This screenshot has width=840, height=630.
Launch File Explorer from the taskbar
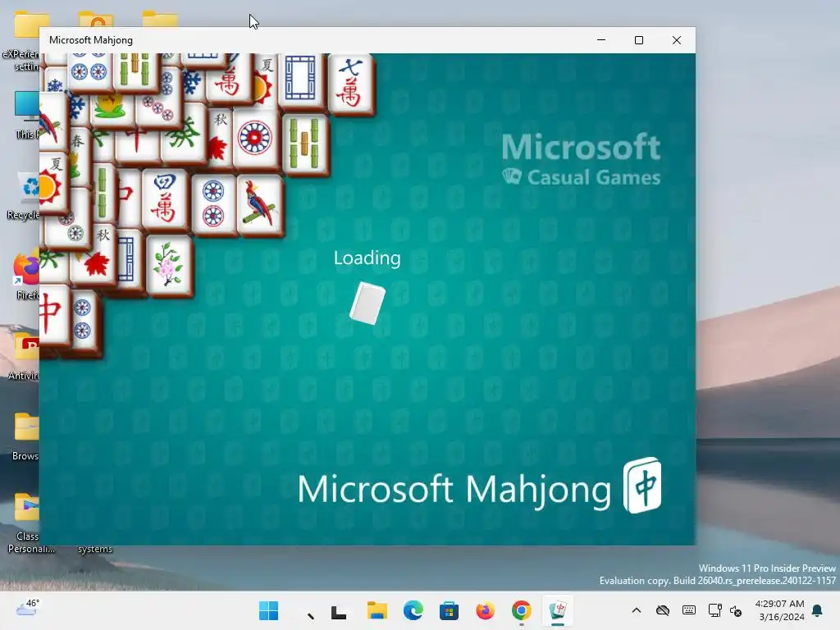(x=377, y=610)
